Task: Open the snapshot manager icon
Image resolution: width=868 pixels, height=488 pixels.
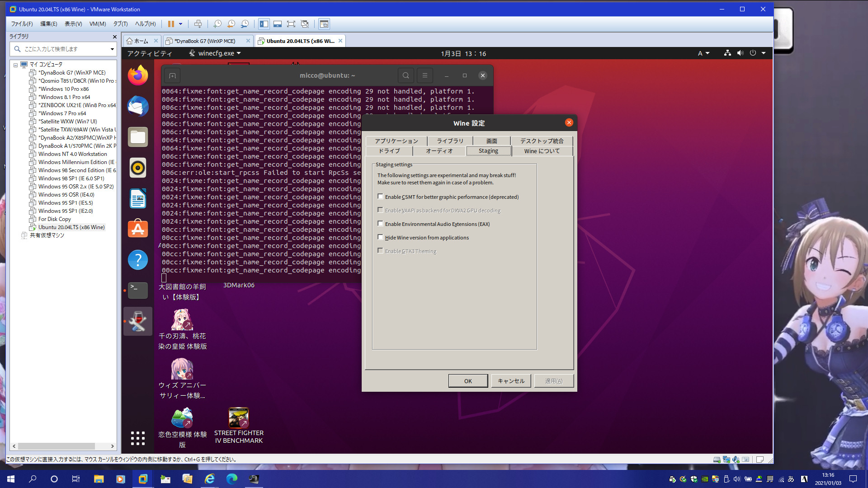Action: click(245, 24)
